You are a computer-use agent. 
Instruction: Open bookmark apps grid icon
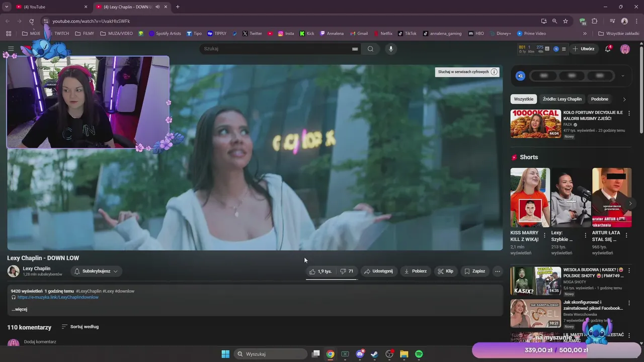coord(9,34)
